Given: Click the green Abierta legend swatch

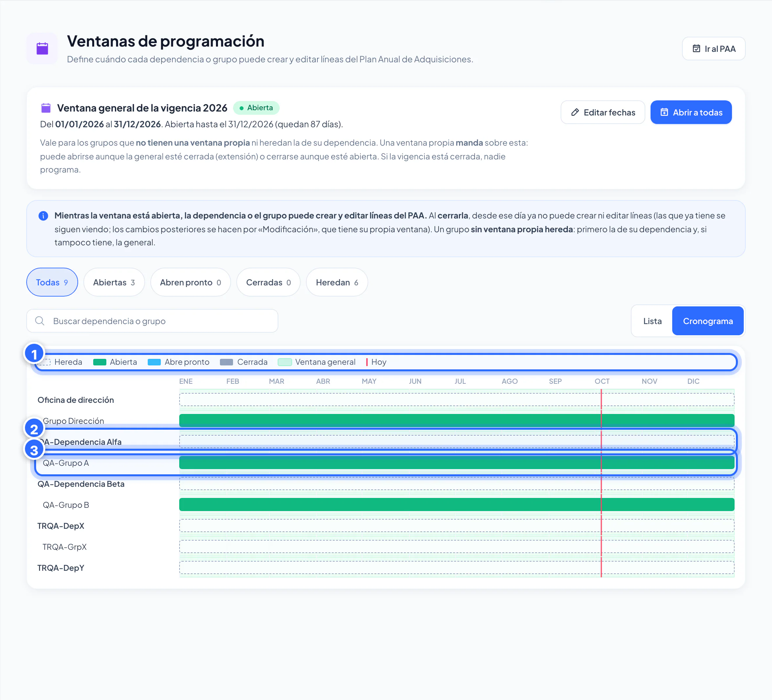Looking at the screenshot, I should point(99,362).
